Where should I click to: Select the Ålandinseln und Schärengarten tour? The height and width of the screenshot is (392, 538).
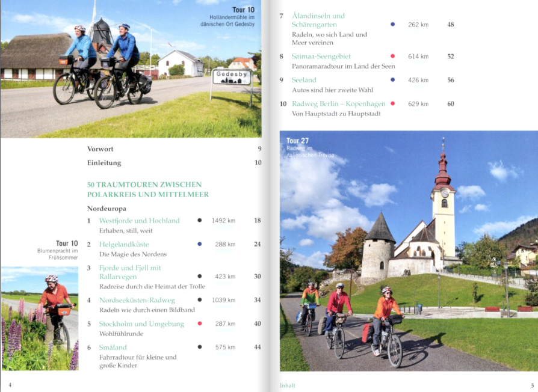(318, 20)
